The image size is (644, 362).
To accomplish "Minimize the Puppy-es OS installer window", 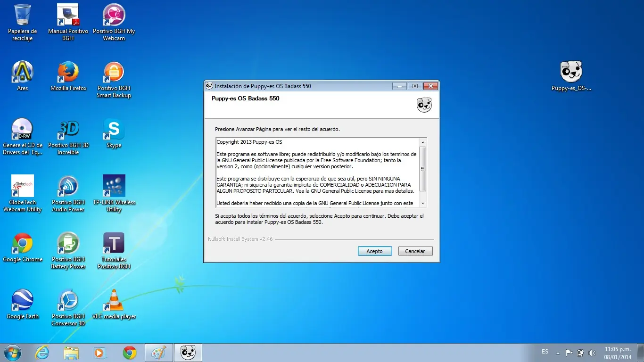I will coord(400,86).
